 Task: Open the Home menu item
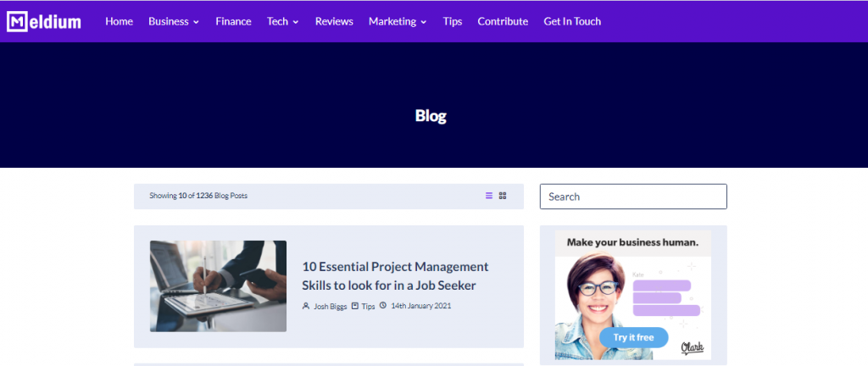(x=119, y=21)
